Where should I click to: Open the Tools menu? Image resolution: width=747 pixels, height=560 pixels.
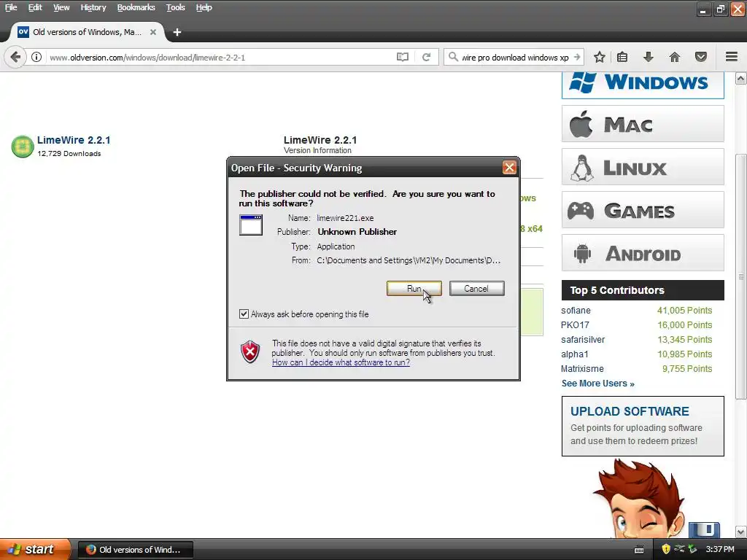click(x=175, y=7)
